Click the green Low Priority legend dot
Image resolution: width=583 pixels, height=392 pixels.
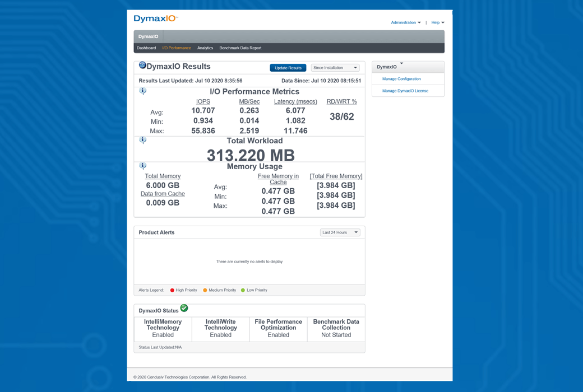pyautogui.click(x=243, y=290)
